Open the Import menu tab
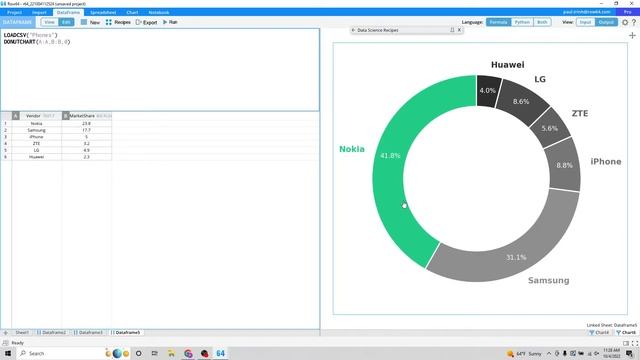 coord(39,13)
